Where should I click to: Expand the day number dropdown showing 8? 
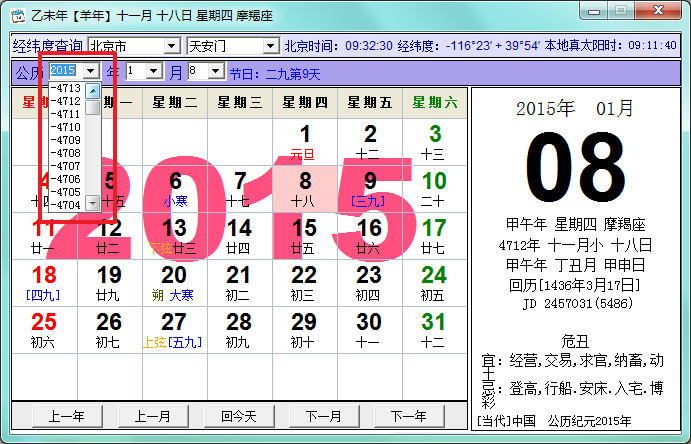point(216,71)
